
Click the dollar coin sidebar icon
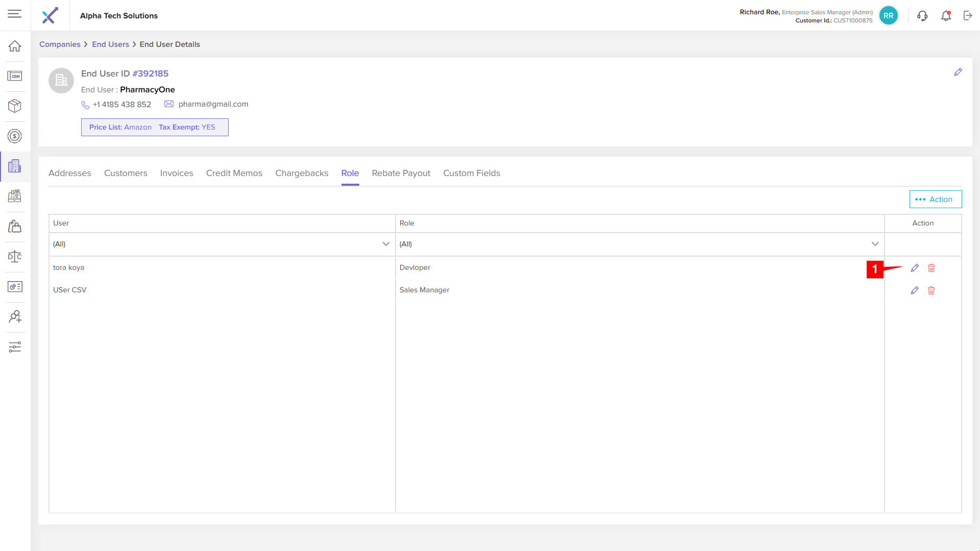point(15,136)
